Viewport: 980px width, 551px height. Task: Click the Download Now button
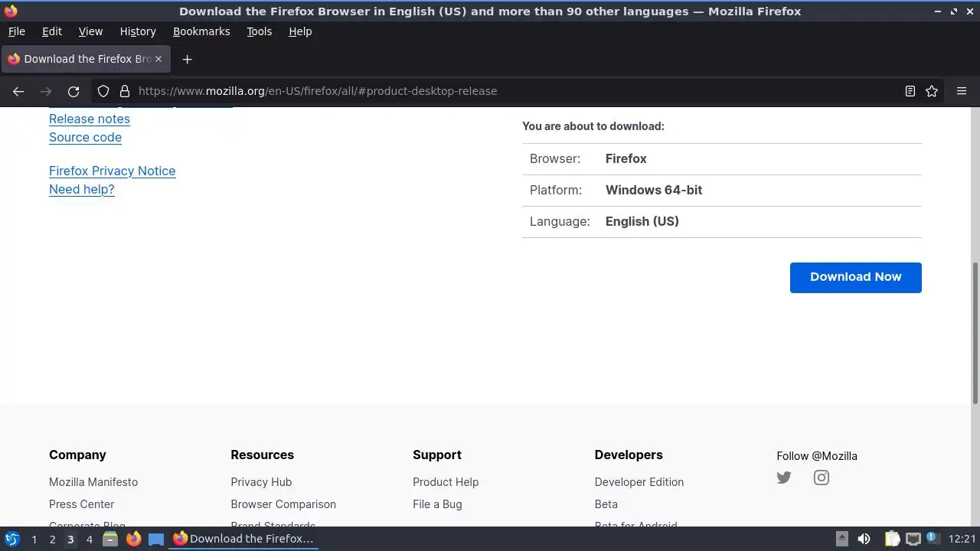pos(855,277)
